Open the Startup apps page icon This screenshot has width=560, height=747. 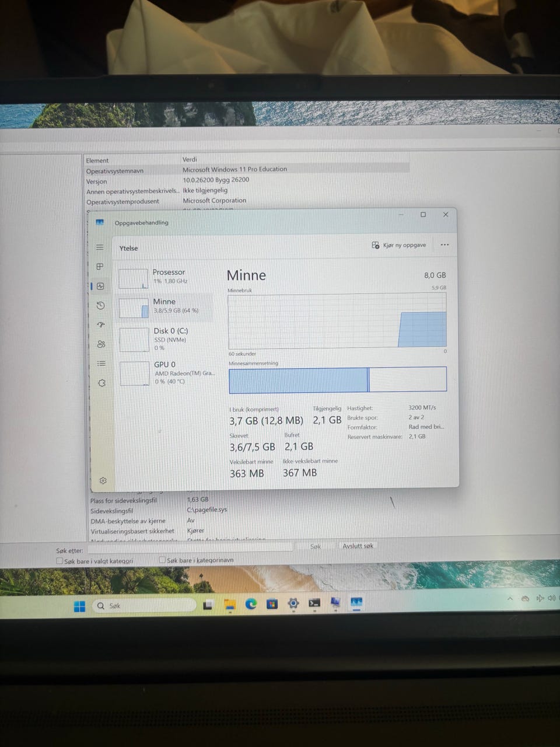pyautogui.click(x=100, y=325)
